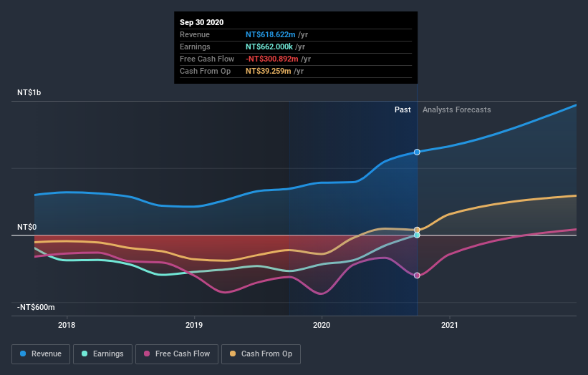The image size is (588, 375).
Task: Click the Sep 30 2020 tooltip date
Action: pos(202,22)
